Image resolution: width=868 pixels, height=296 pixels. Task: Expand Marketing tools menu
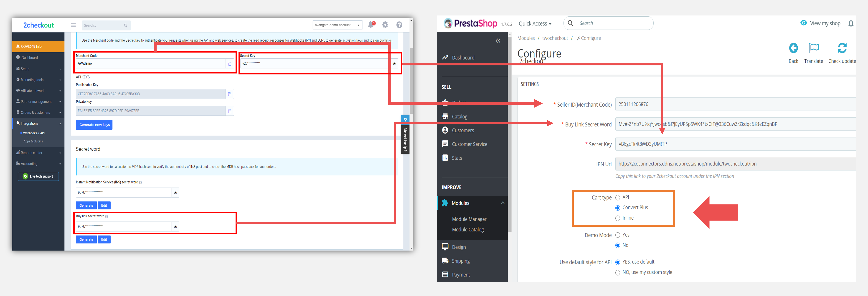pyautogui.click(x=38, y=80)
